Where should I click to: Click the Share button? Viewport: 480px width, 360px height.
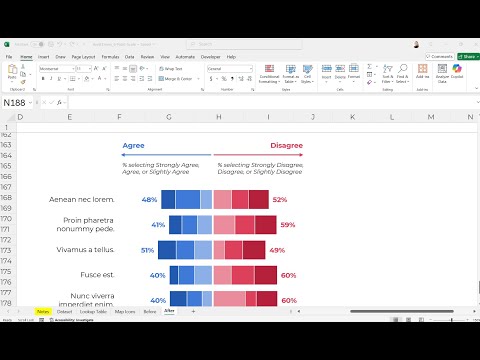[468, 57]
